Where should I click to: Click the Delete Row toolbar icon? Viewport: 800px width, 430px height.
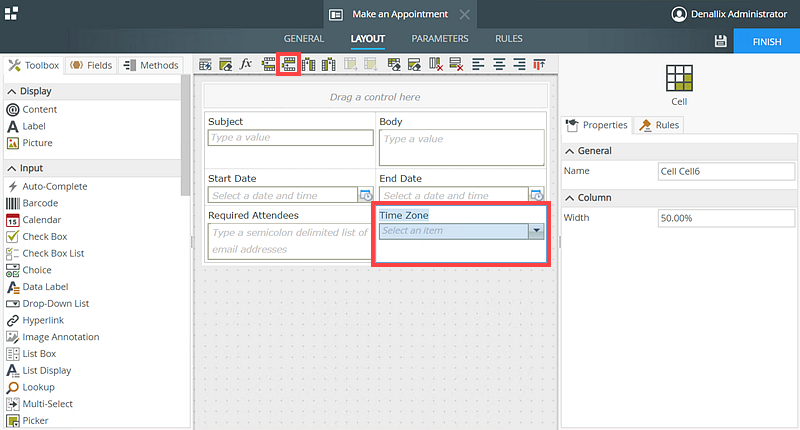click(x=456, y=65)
